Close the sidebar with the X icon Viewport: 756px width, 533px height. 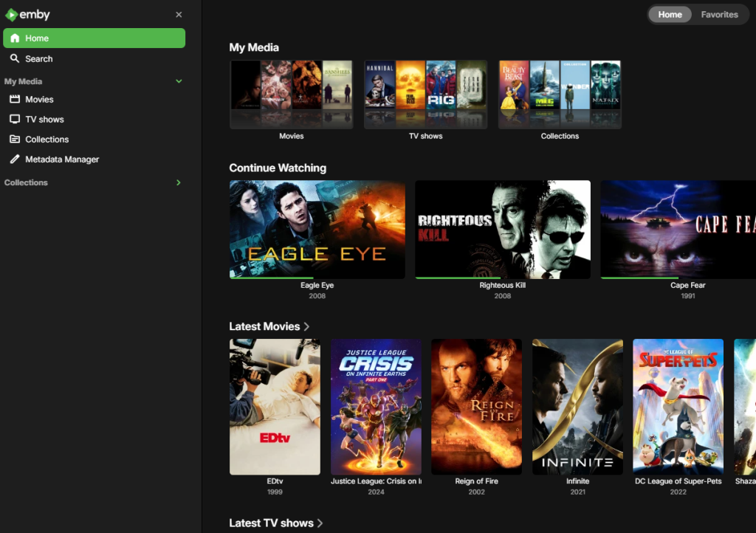pyautogui.click(x=179, y=15)
